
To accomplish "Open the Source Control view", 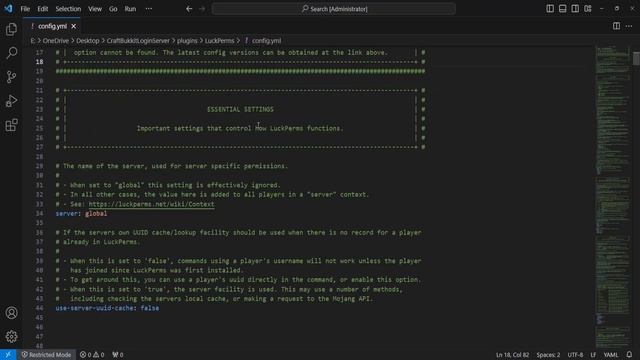I will [11, 77].
